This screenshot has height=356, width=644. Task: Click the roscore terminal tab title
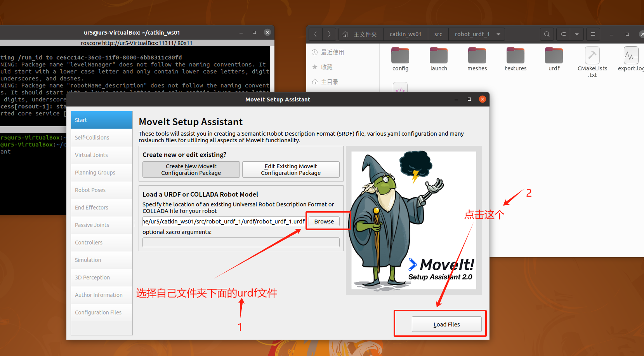pyautogui.click(x=137, y=43)
